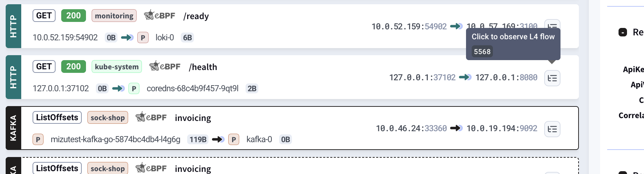Click GET method badge on /ready entry

[x=44, y=16]
